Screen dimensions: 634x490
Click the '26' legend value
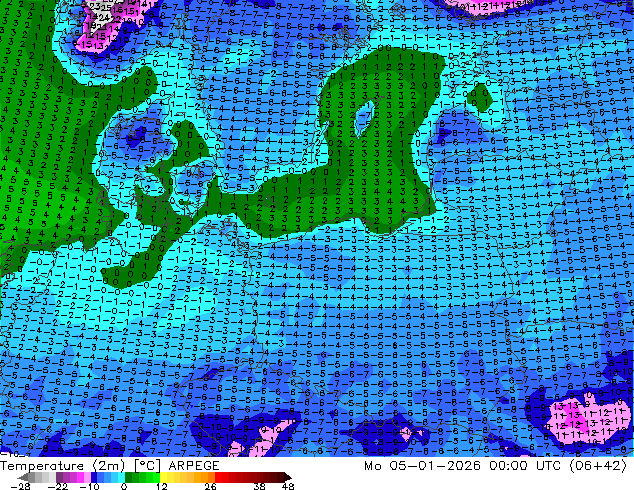point(210,486)
